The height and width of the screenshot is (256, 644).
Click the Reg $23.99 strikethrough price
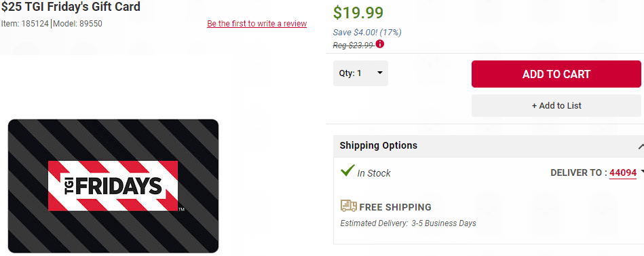353,45
